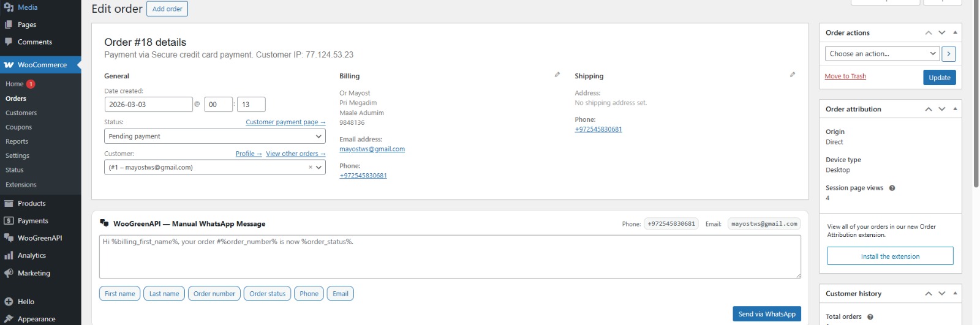Click the date created field
Viewport: 980px width, 325px height.
pyautogui.click(x=149, y=105)
